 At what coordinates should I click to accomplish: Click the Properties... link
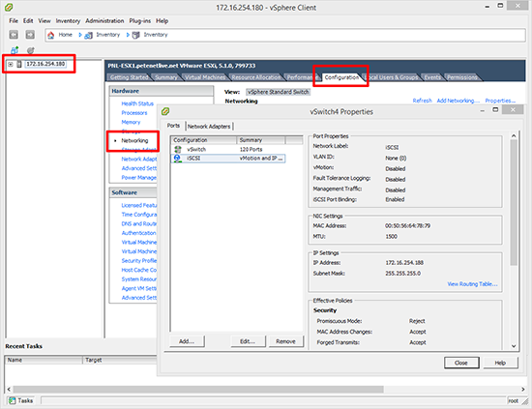click(x=500, y=101)
